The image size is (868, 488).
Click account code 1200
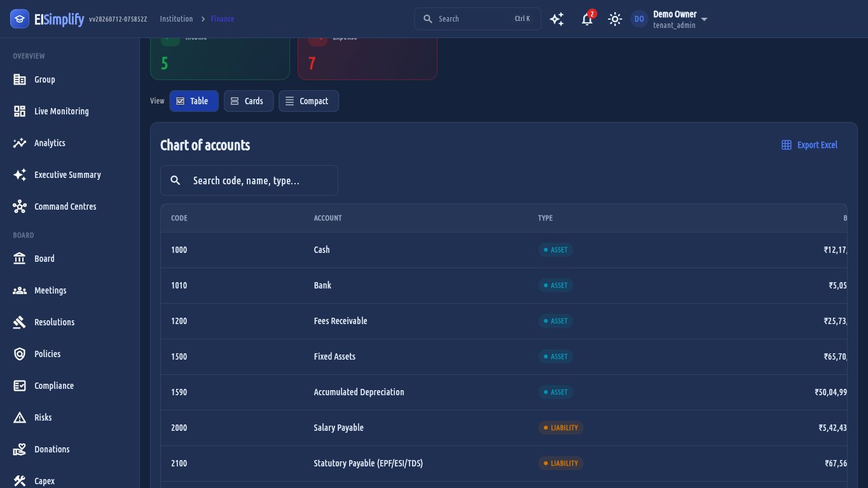(179, 321)
